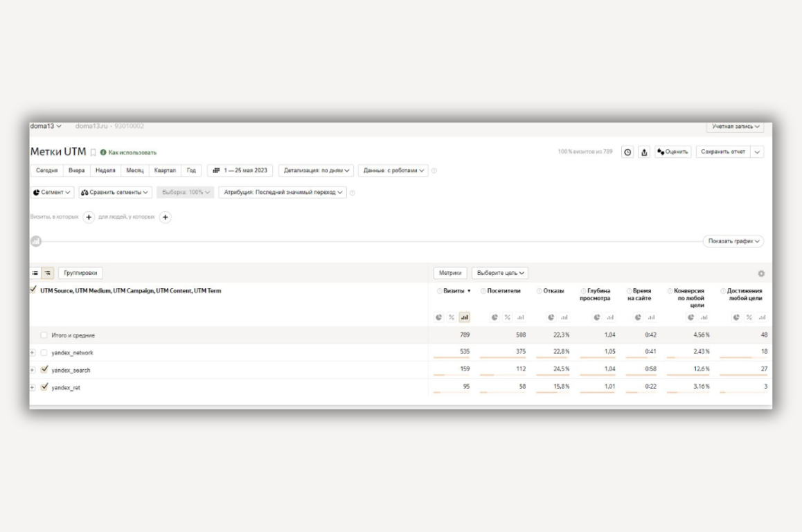This screenshot has height=532, width=802.
Task: Select the Визиты column radio button
Action: coord(439,291)
